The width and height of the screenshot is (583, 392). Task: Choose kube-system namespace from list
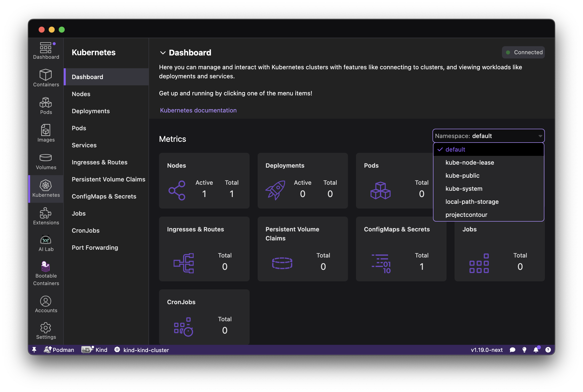tap(464, 189)
